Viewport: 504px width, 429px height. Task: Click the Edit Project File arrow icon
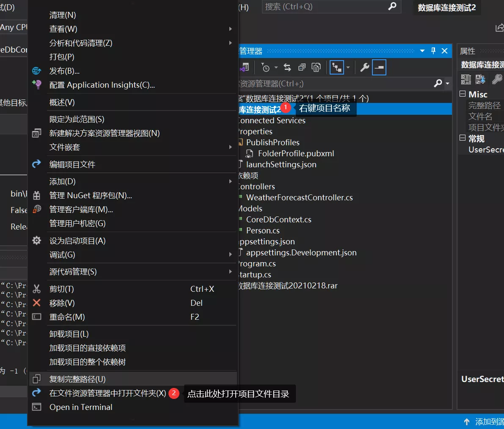[x=37, y=164]
